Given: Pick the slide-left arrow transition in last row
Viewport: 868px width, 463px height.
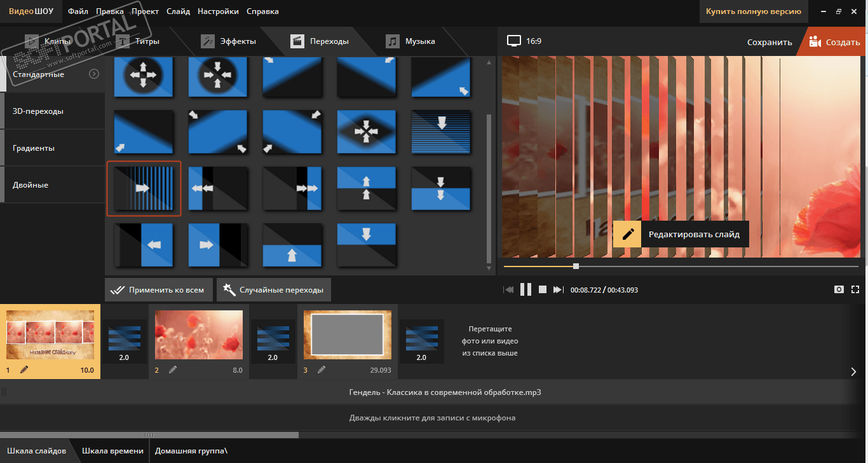Looking at the screenshot, I should [x=144, y=244].
